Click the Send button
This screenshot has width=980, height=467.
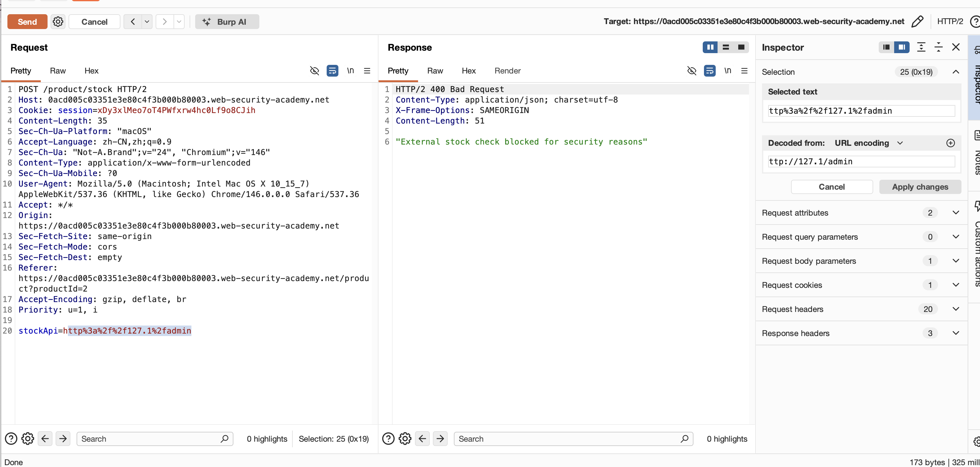click(x=27, y=22)
